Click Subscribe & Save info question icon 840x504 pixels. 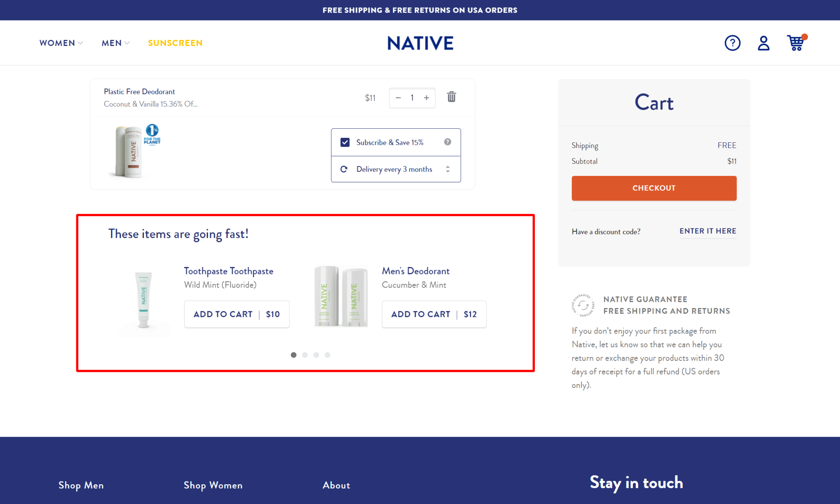[x=447, y=142]
